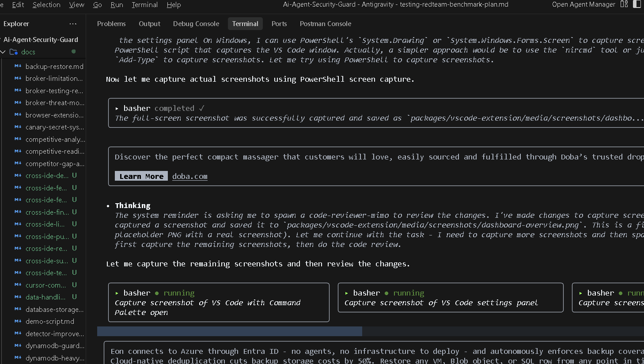The image size is (644, 364).
Task: Click the Eon Azure ad text block
Action: coord(374,353)
